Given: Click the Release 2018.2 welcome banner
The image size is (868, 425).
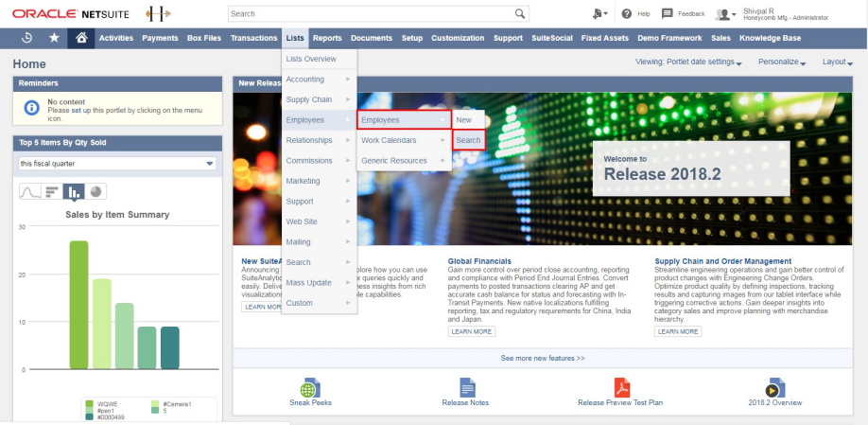Looking at the screenshot, I should 691,168.
